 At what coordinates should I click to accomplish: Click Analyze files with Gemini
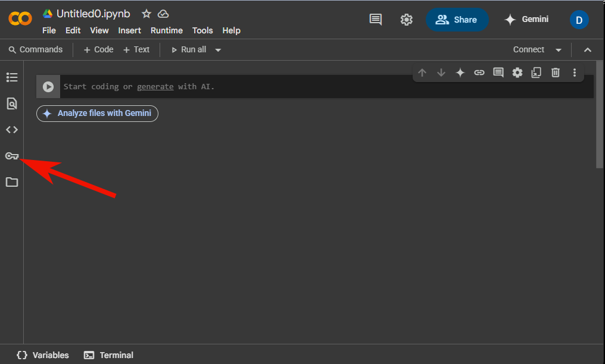tap(97, 113)
